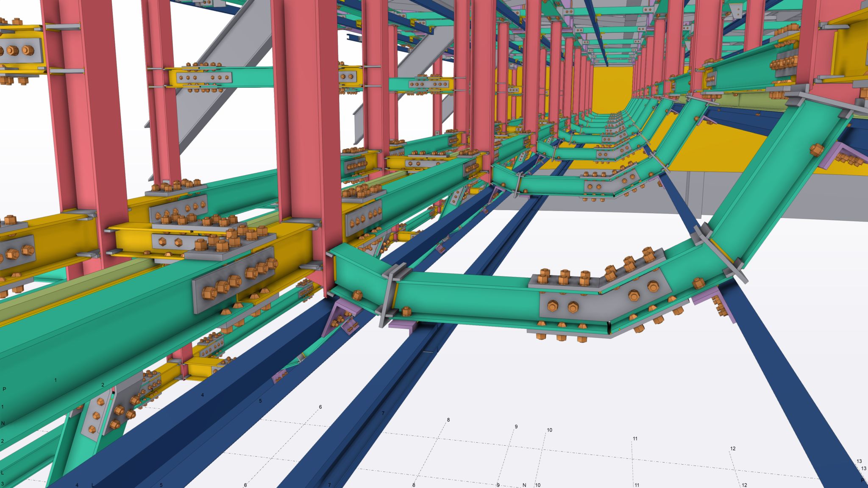Click the upper grid label 6

coord(320,407)
